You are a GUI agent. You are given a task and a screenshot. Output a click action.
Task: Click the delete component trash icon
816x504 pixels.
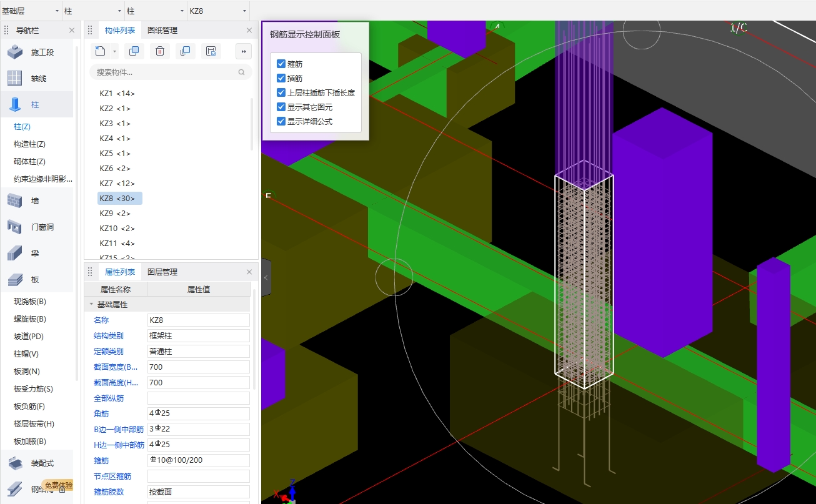(159, 51)
